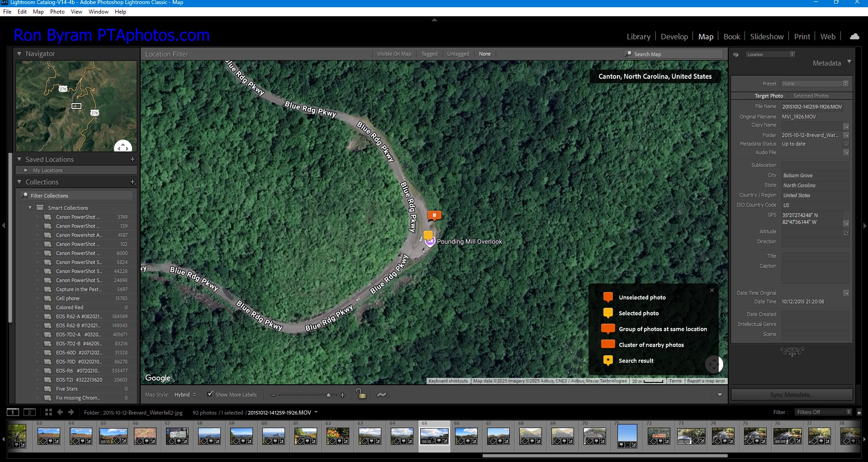Click Report a map error link

706,381
